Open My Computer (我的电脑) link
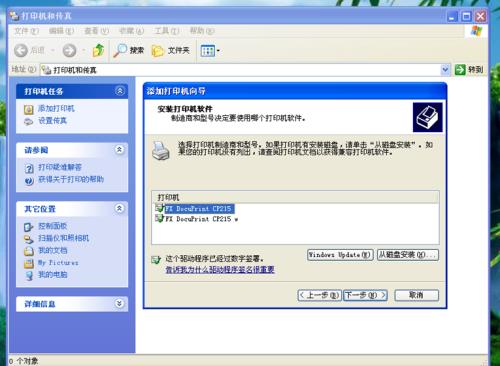 52,275
